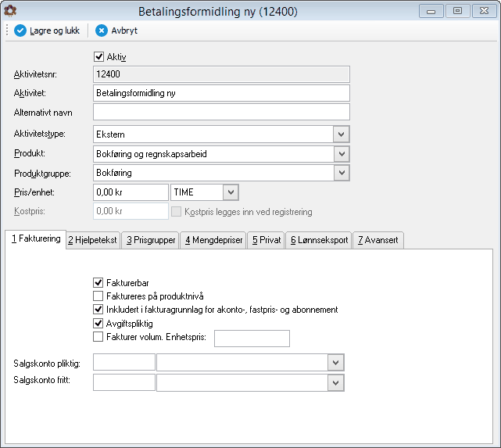Switch to the 4 Mengdepriser tab
The width and height of the screenshot is (501, 448).
tap(213, 240)
